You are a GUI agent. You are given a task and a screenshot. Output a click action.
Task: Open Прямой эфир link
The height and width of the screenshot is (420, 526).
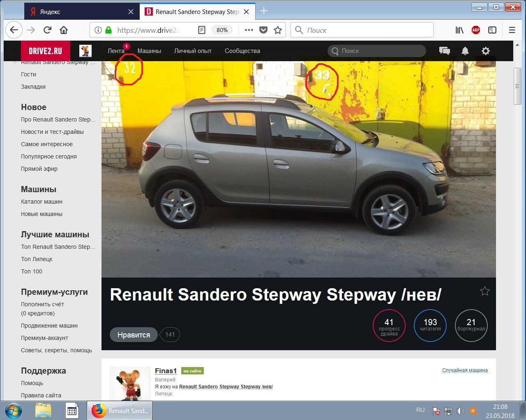pos(39,169)
